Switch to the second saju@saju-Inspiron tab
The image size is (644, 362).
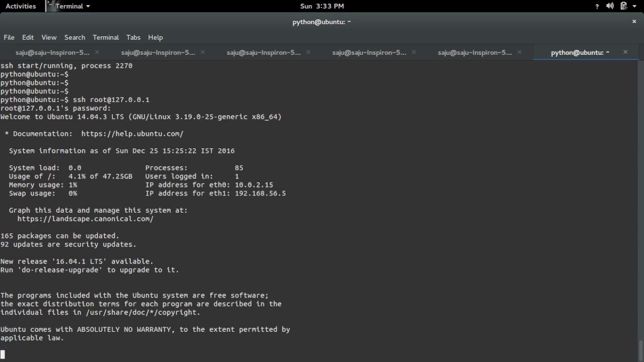click(158, 52)
